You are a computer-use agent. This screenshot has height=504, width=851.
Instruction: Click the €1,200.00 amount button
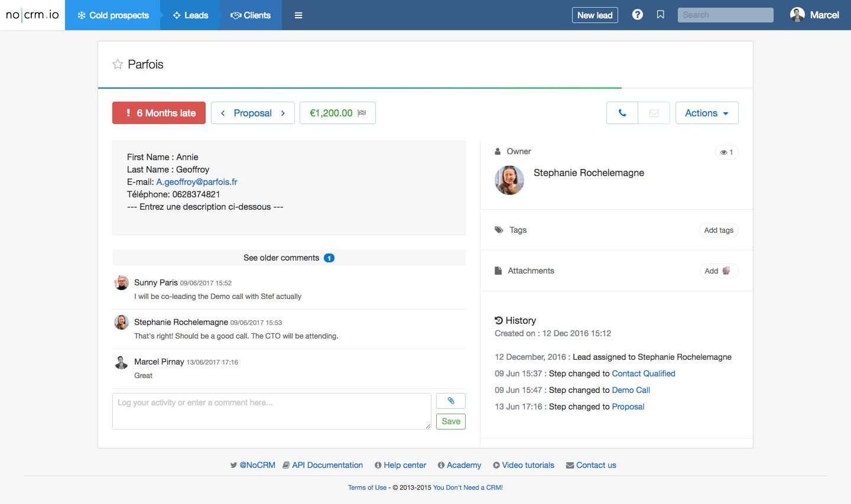click(337, 113)
